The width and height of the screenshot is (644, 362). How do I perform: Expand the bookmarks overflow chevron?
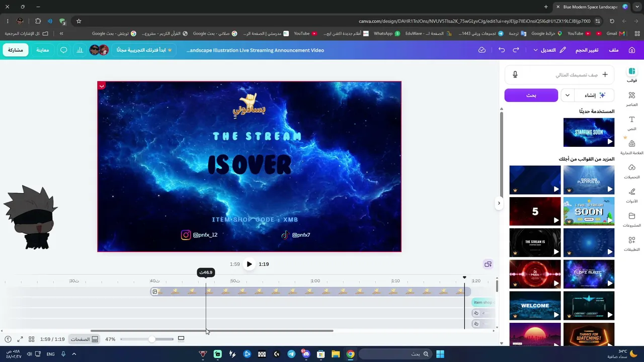[61, 34]
